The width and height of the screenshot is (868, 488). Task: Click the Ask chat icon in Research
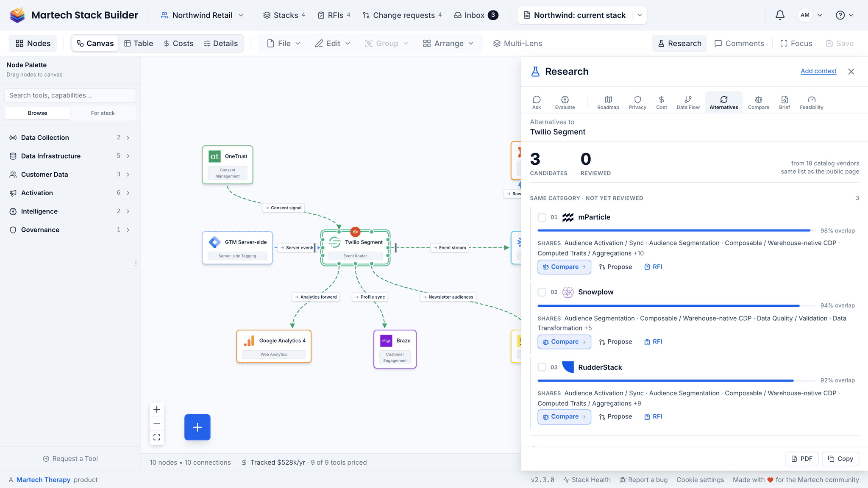point(537,102)
